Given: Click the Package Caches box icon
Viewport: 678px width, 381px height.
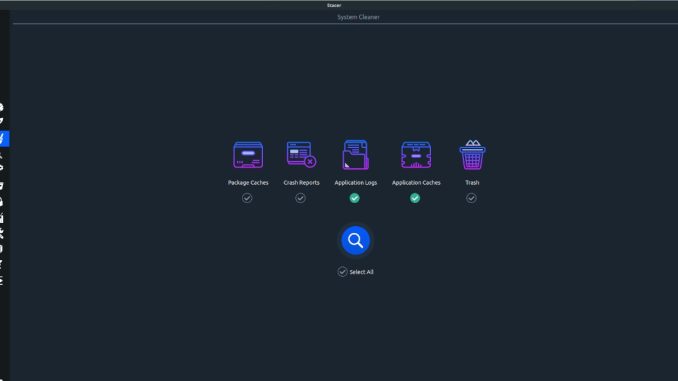Looking at the screenshot, I should coord(248,155).
